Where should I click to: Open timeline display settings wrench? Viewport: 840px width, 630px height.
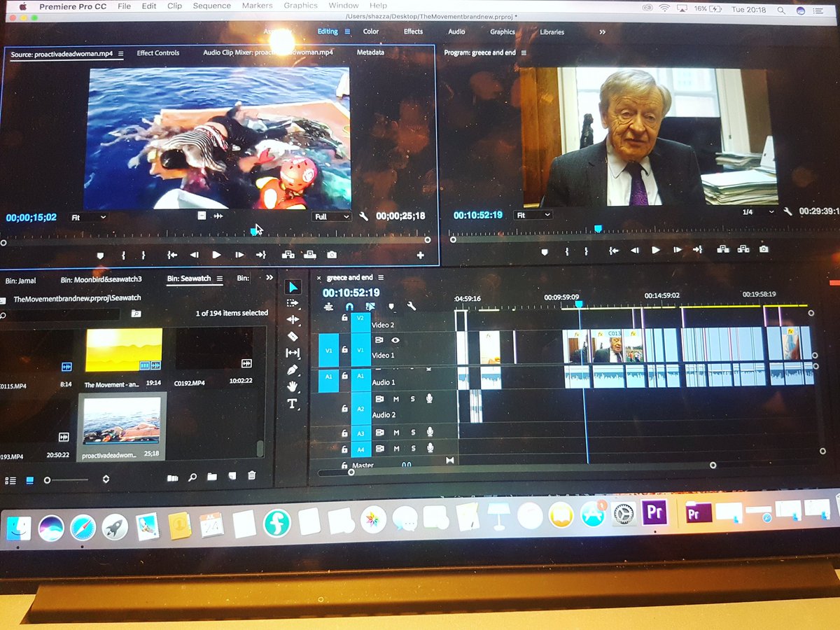(412, 306)
